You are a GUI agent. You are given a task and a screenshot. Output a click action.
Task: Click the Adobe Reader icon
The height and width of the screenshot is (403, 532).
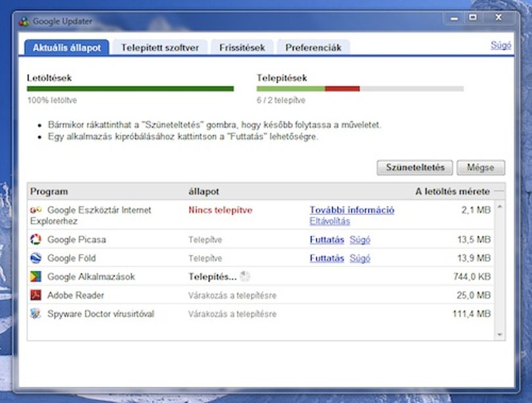pos(35,295)
